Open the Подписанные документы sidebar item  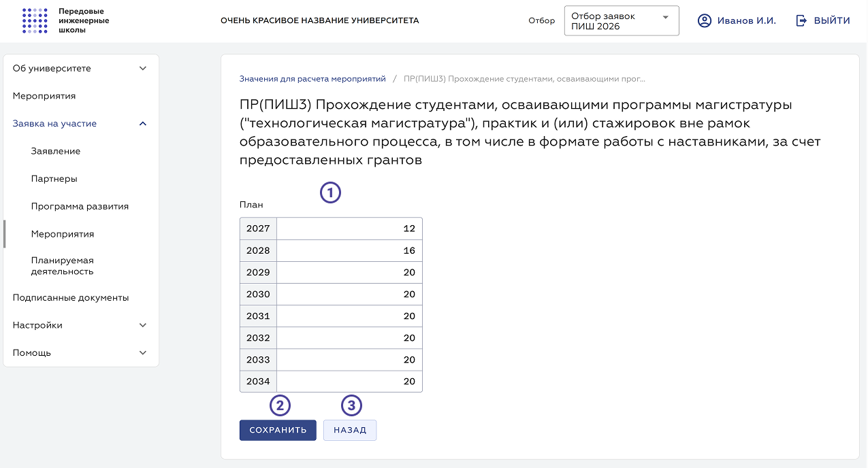[71, 298]
